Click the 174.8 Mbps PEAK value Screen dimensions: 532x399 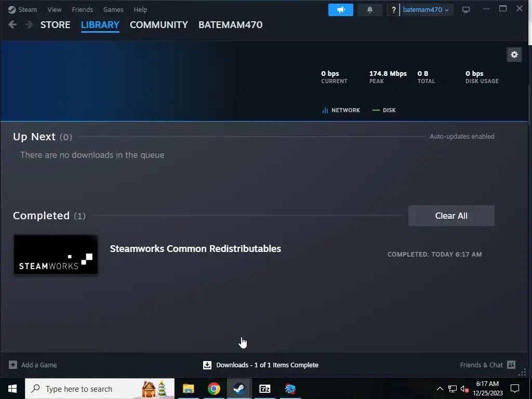click(388, 74)
